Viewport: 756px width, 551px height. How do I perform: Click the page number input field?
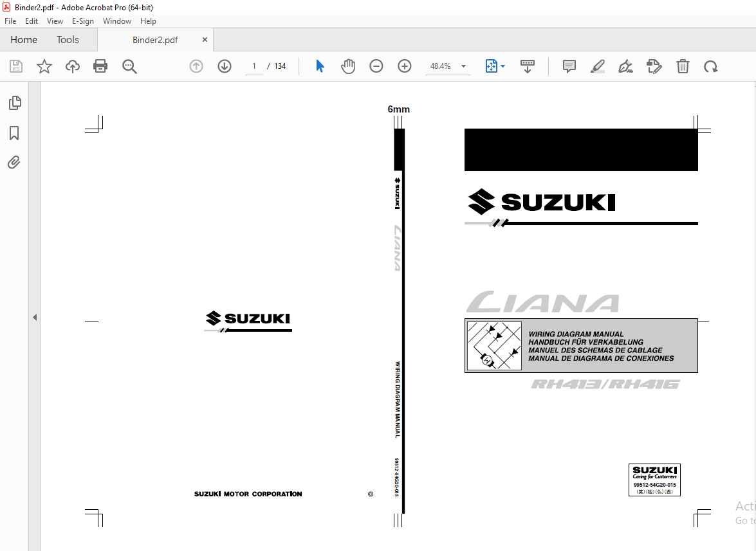coord(254,66)
